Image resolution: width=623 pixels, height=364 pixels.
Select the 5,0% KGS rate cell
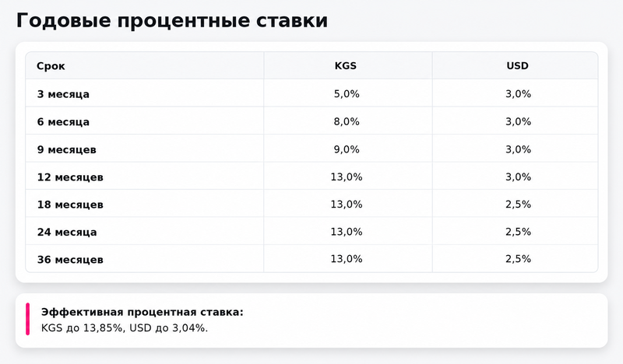(x=347, y=94)
